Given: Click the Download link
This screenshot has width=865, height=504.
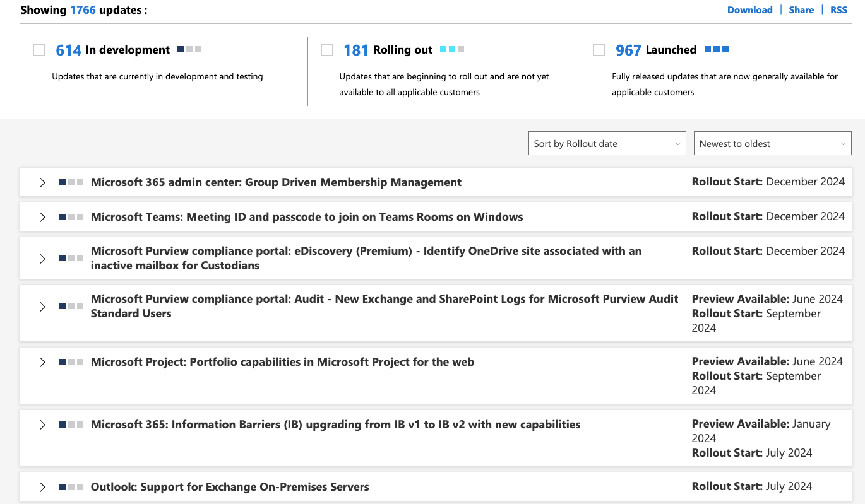Looking at the screenshot, I should [x=750, y=9].
